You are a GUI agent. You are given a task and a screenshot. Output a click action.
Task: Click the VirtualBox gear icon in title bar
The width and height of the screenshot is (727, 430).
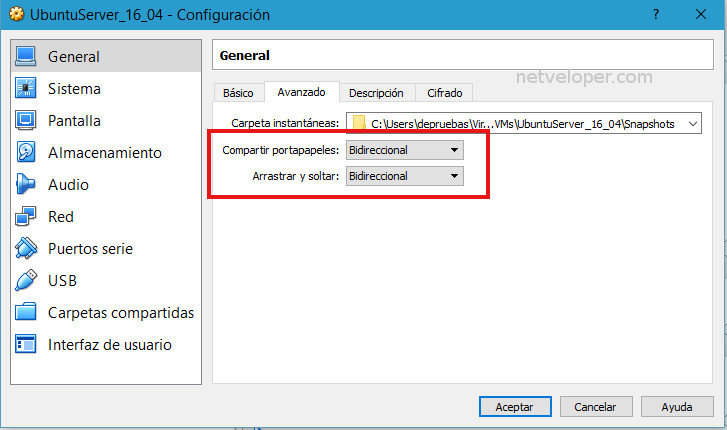pos(16,14)
